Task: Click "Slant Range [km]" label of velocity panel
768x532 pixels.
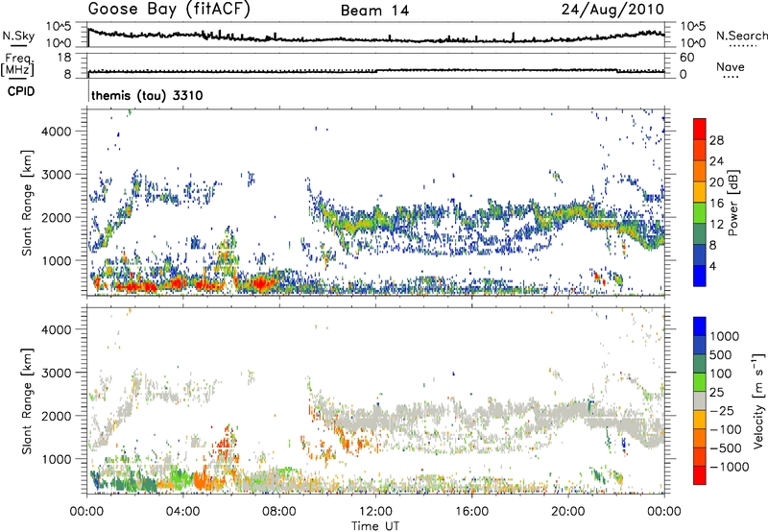Action: [x=27, y=400]
